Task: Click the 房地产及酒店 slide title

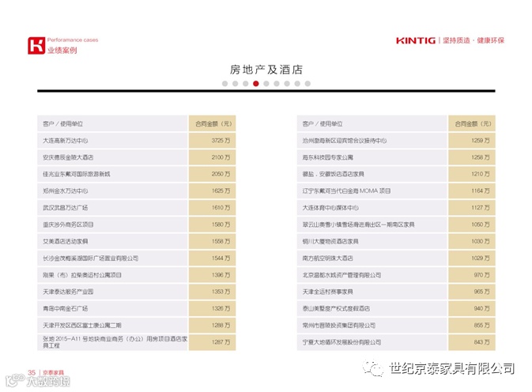Action: pos(266,70)
